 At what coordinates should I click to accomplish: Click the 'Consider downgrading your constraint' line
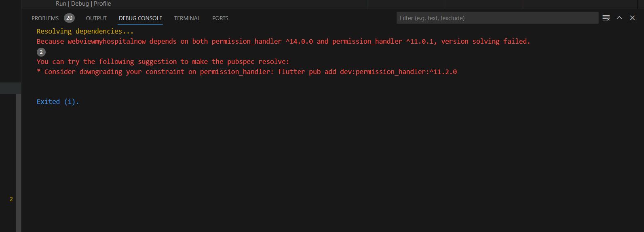247,72
